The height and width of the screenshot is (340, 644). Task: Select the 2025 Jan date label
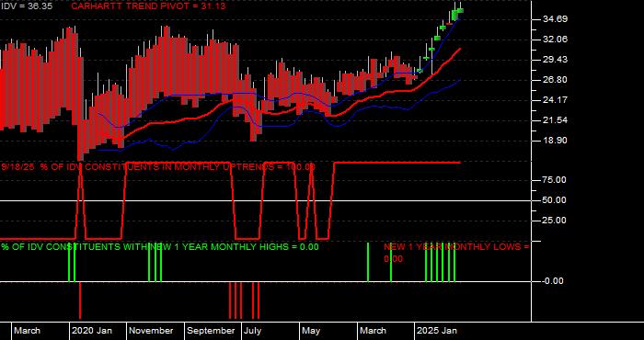pyautogui.click(x=437, y=331)
